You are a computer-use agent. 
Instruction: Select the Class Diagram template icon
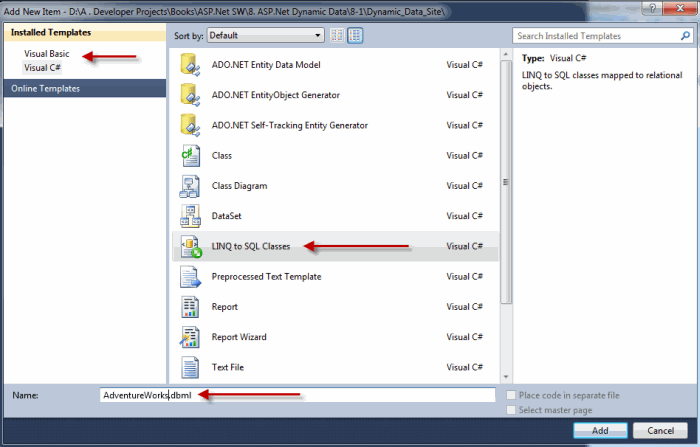click(190, 186)
